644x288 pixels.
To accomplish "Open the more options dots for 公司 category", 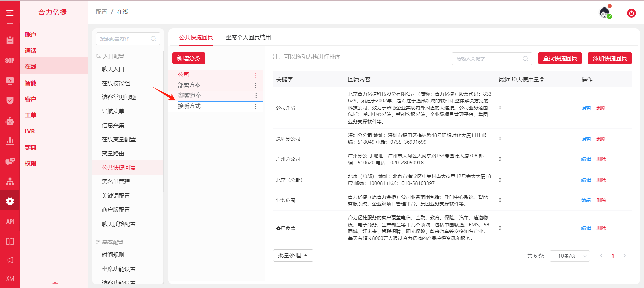I will 256,75.
